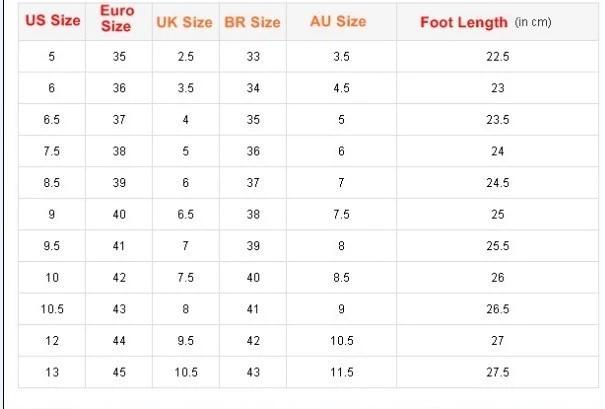
Task: Select the 26.5 cm foot length cell
Action: 497,309
